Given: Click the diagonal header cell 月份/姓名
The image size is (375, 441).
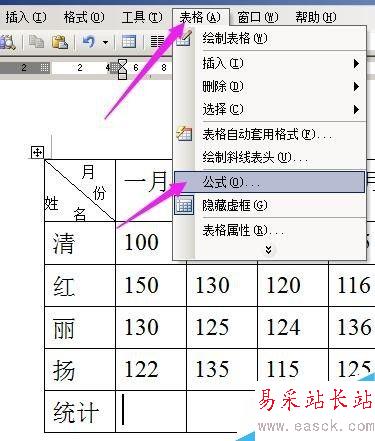Looking at the screenshot, I should (x=80, y=191).
